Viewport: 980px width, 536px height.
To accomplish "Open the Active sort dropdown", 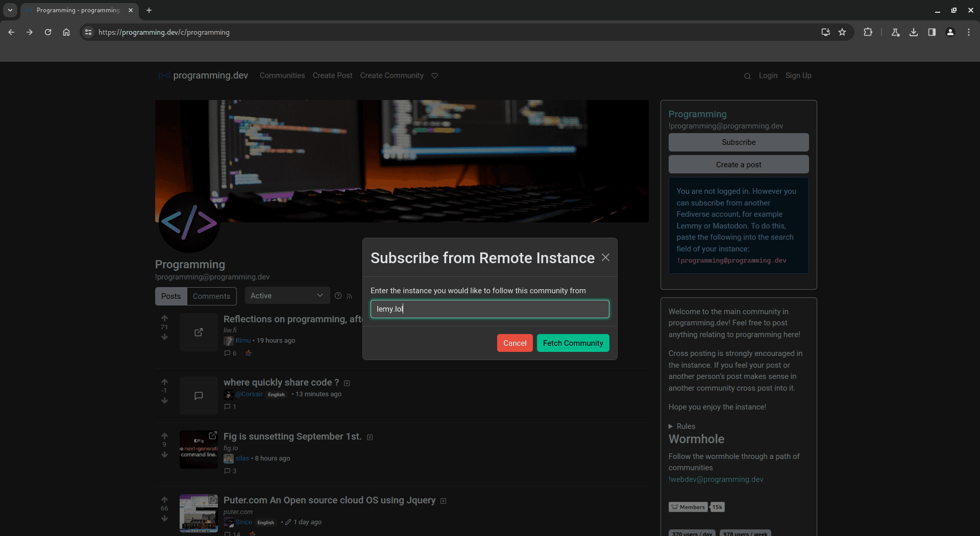I will (287, 296).
